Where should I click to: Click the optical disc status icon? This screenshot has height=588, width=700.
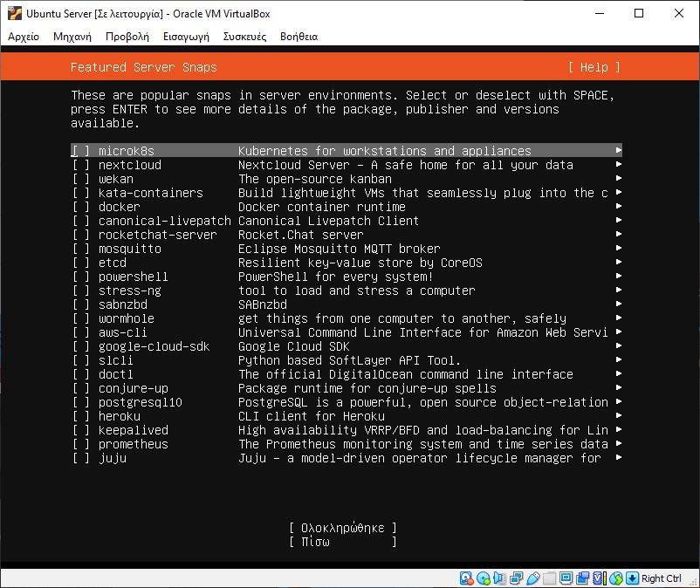click(x=483, y=578)
